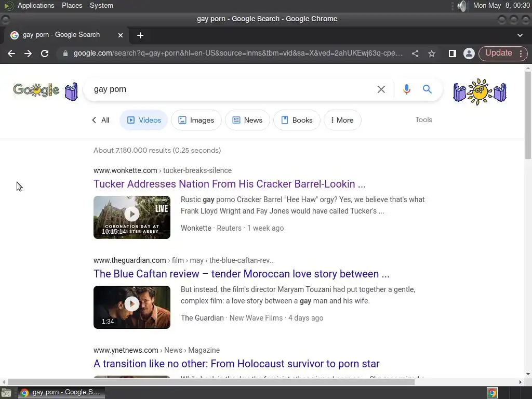Click the show desktop taskbar icon
Viewport: 532px width, 399px height.
click(x=6, y=393)
